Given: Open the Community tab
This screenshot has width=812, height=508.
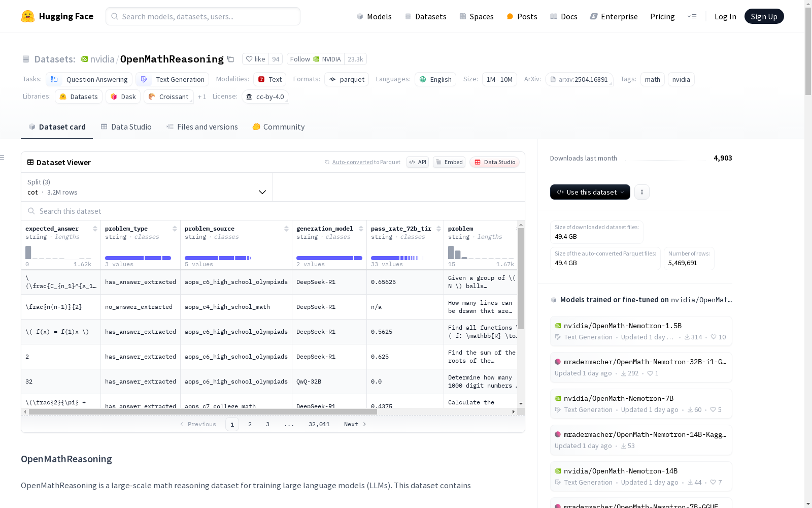Looking at the screenshot, I should coord(279,127).
